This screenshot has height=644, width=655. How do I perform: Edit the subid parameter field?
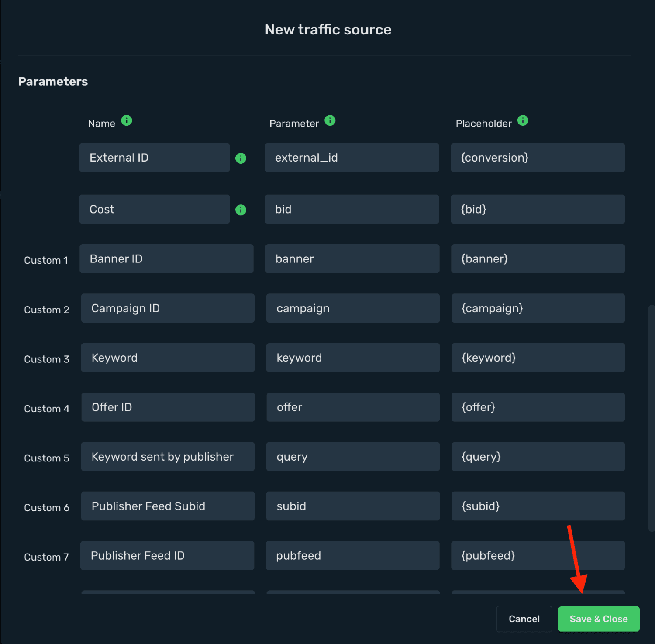tap(353, 506)
